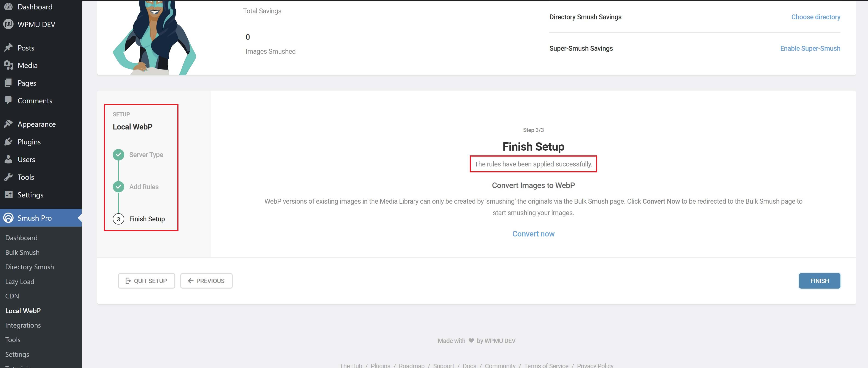This screenshot has height=368, width=868.
Task: Click the WPMU DEV logo icon
Action: [8, 24]
